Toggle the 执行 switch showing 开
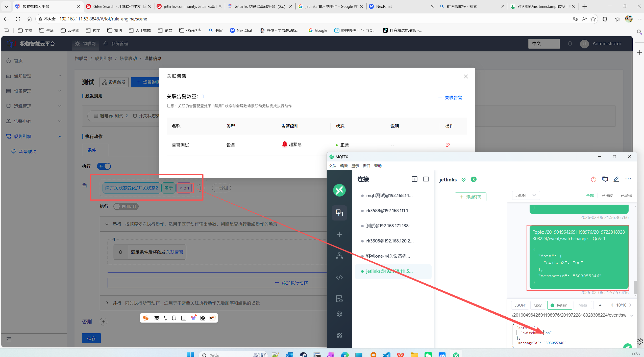The image size is (644, 357). (104, 166)
